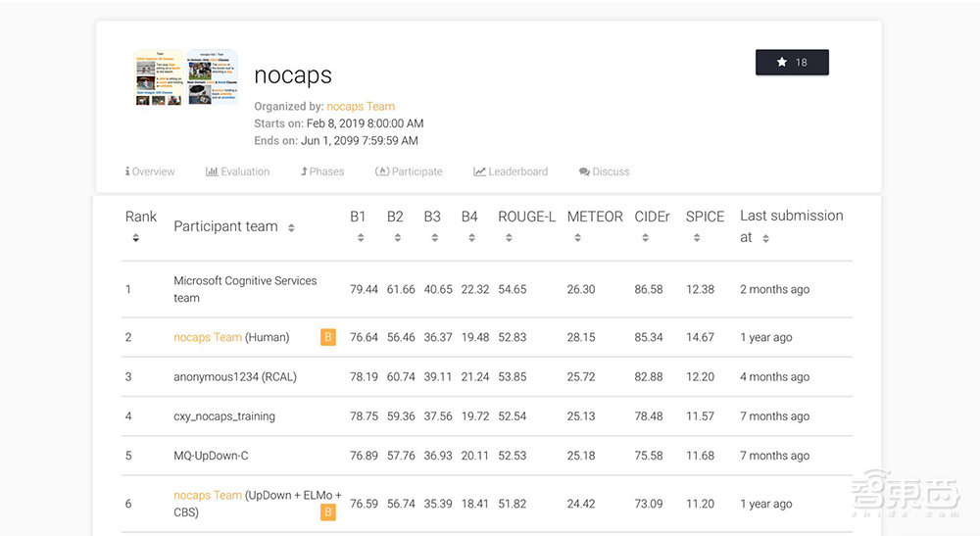Viewport: 980px width, 536px height.
Task: Open the Overview tab
Action: coord(150,171)
